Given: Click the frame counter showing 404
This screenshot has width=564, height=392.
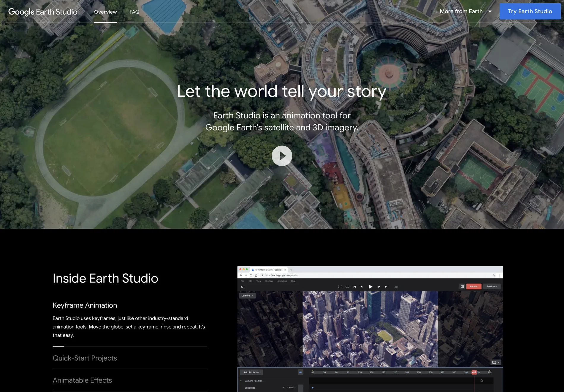Looking at the screenshot, I should (396, 287).
